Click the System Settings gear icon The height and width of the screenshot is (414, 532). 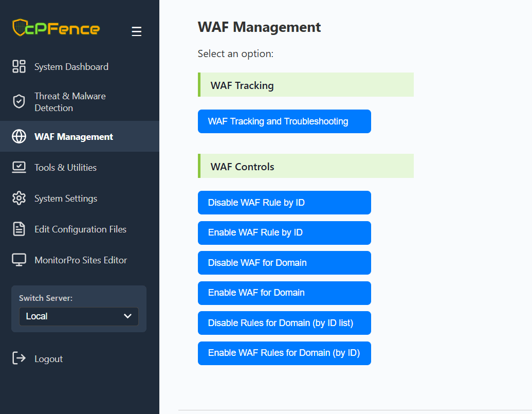tap(19, 198)
